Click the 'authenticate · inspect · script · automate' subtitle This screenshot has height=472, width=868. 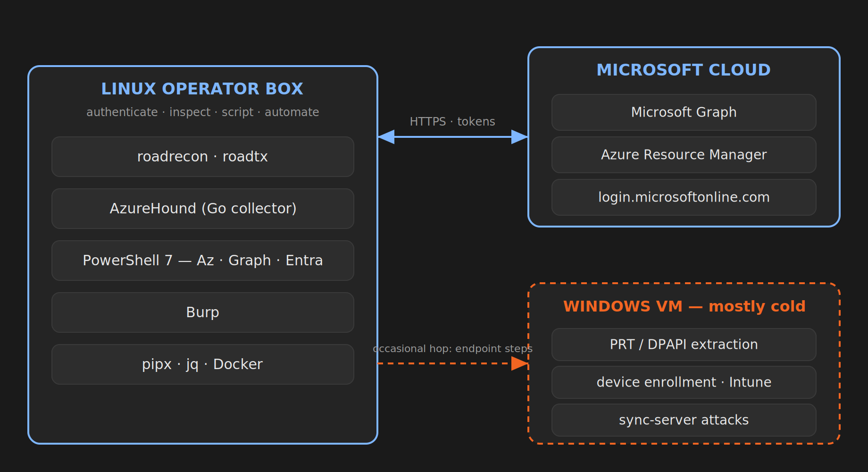(203, 112)
